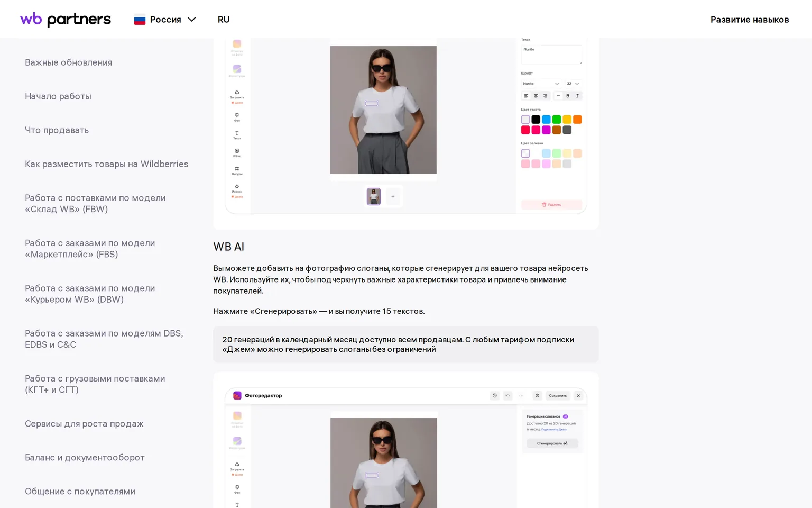812x508 pixels.
Task: Open the font size 32 dropdown
Action: pos(573,84)
